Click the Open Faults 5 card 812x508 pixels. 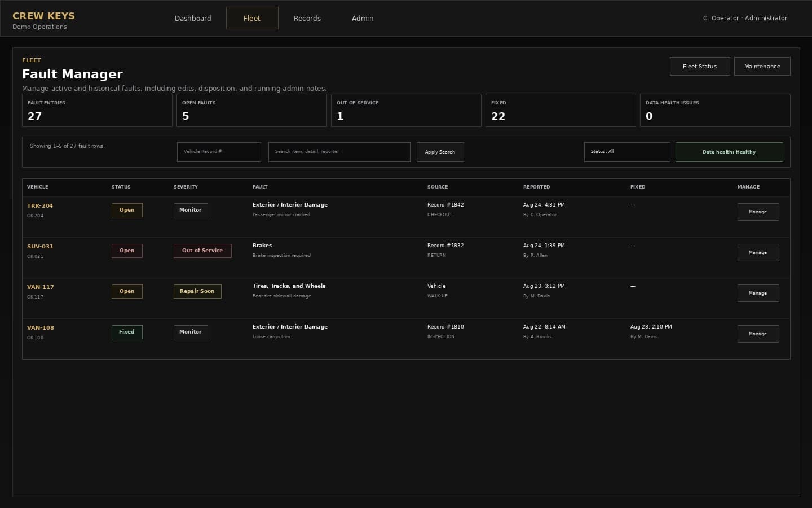(x=251, y=110)
